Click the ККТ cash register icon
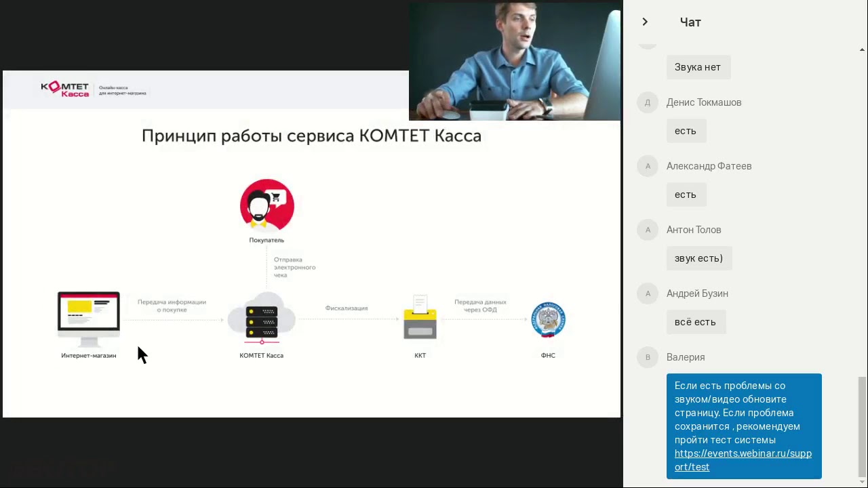868x488 pixels. pyautogui.click(x=420, y=317)
